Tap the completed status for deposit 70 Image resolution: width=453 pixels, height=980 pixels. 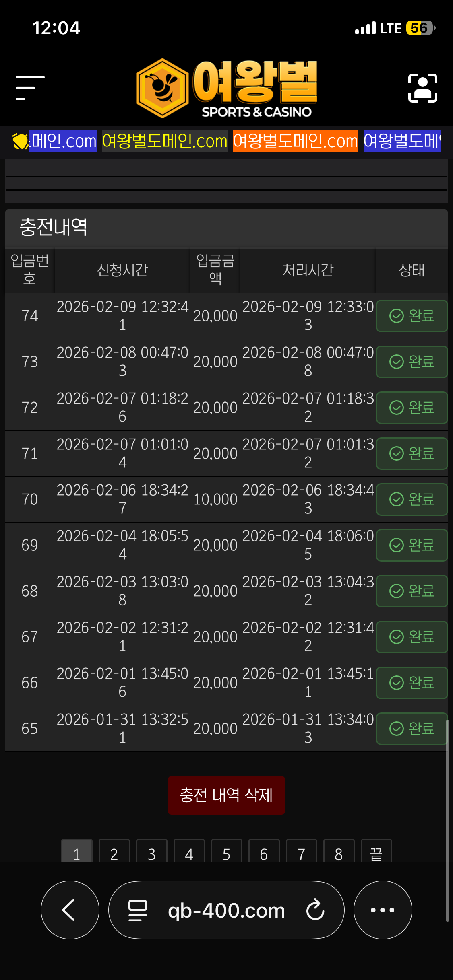click(x=412, y=499)
